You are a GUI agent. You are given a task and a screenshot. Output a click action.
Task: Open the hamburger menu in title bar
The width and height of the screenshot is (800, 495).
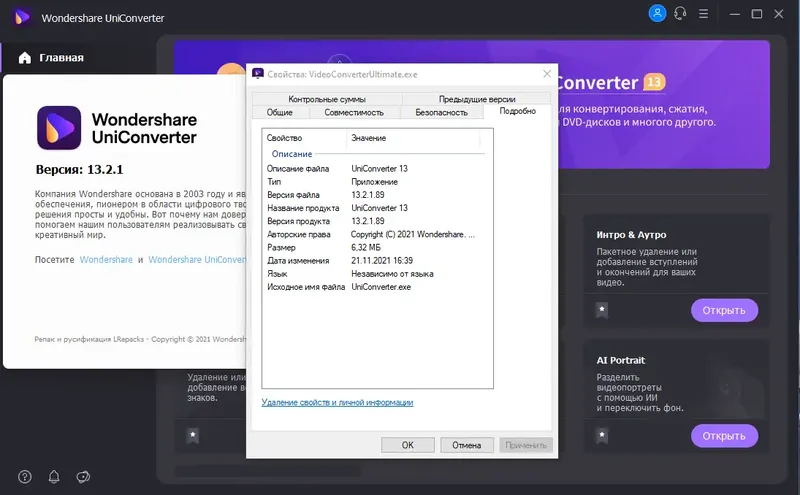(x=704, y=14)
